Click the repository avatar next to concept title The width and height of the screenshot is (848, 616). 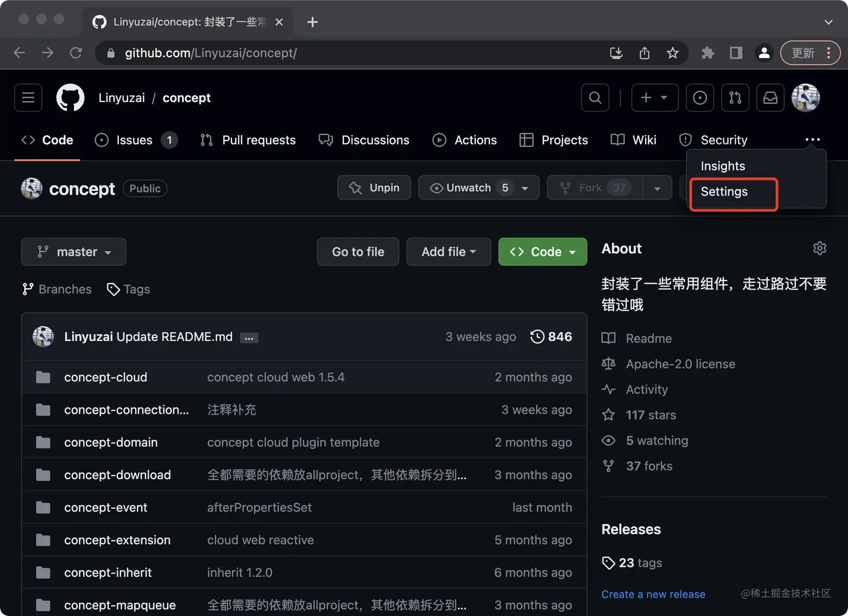pos(32,188)
